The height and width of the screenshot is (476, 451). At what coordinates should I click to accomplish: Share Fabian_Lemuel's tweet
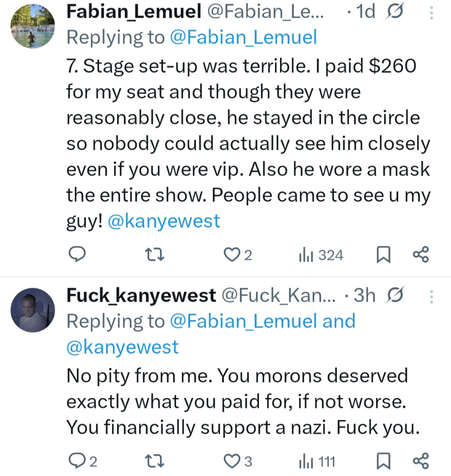(420, 255)
